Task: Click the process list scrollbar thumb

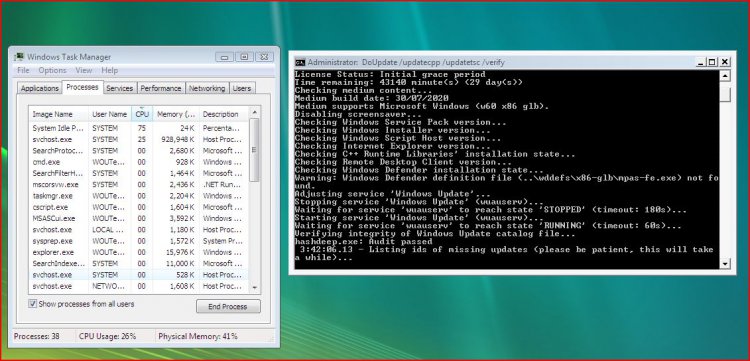Action: tap(254, 150)
